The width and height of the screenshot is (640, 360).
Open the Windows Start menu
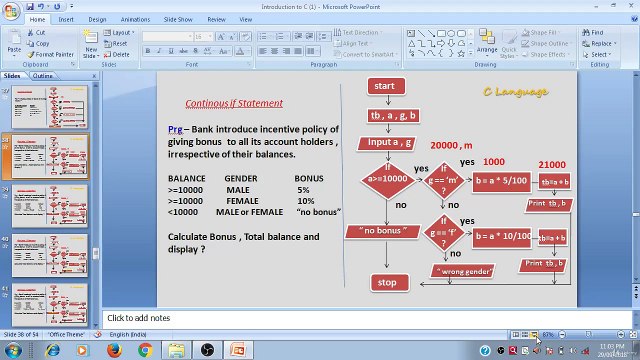13,350
